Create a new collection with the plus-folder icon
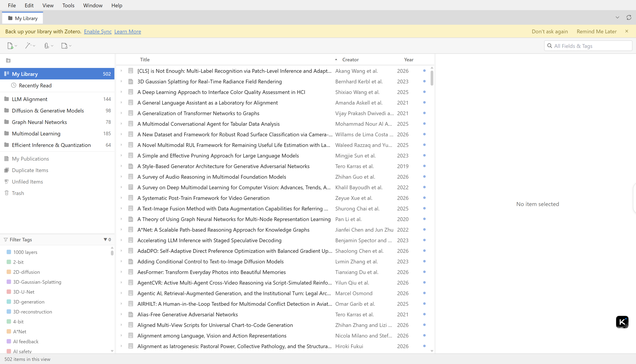 8,60
